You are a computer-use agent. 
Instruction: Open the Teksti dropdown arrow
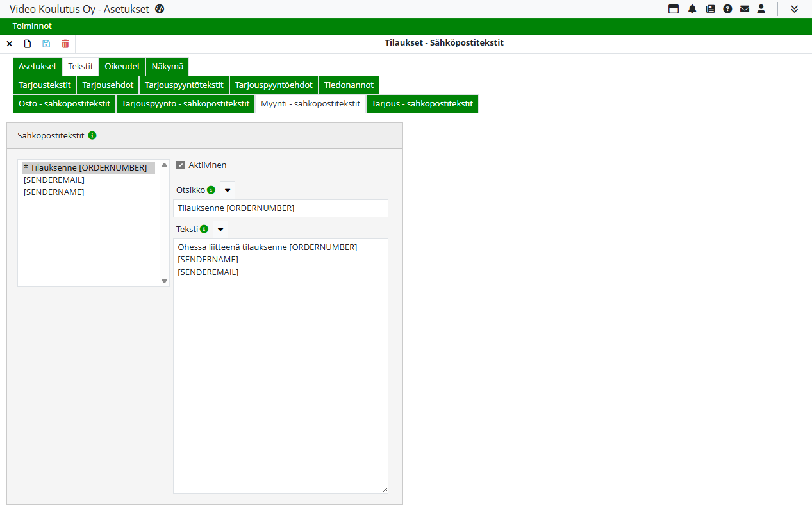[x=220, y=230]
